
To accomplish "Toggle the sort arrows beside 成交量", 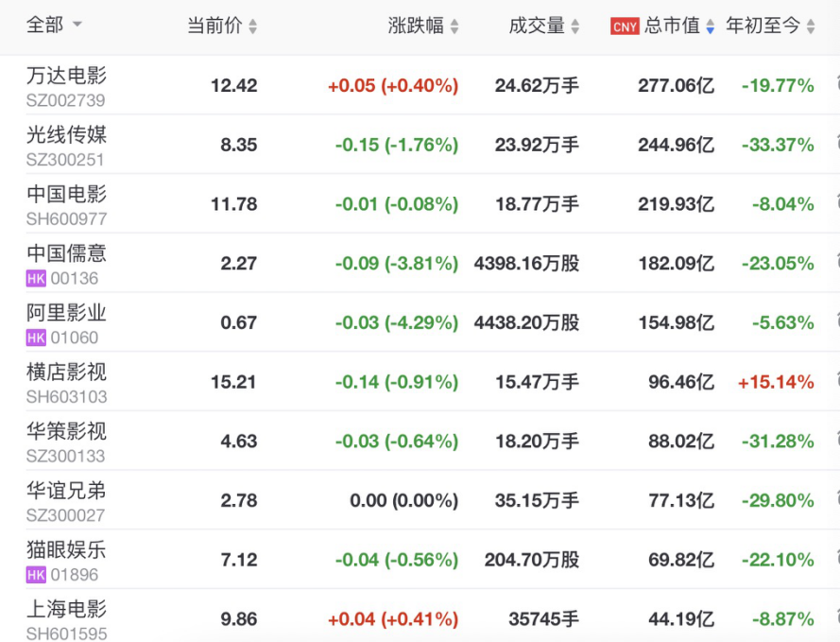I will tap(574, 27).
